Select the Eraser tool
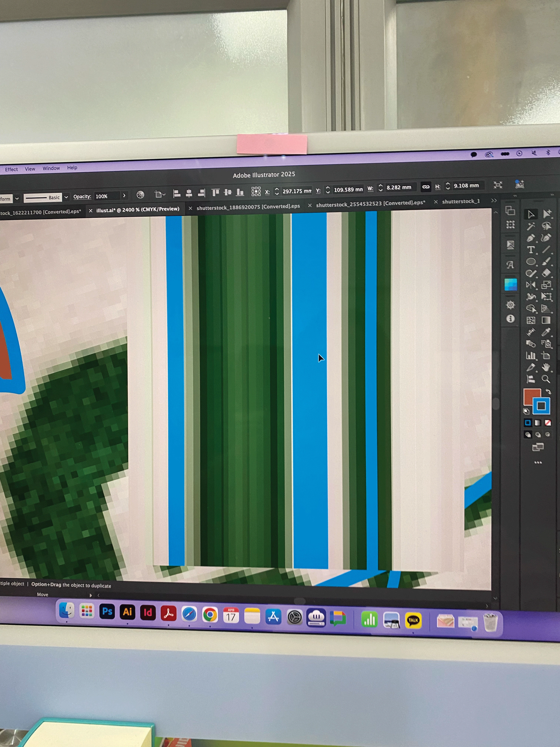560x747 pixels. point(546,273)
